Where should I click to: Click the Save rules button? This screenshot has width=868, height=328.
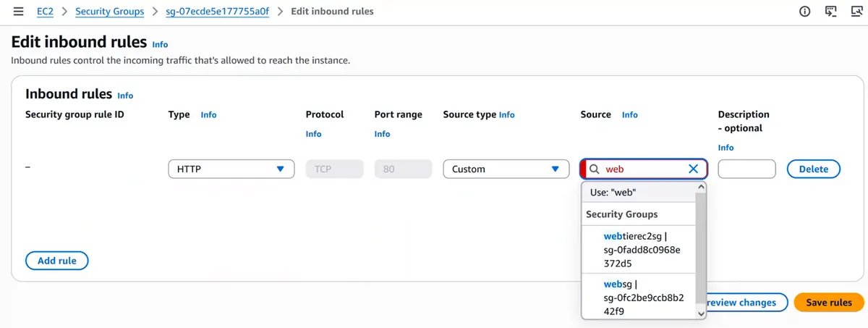coord(828,303)
